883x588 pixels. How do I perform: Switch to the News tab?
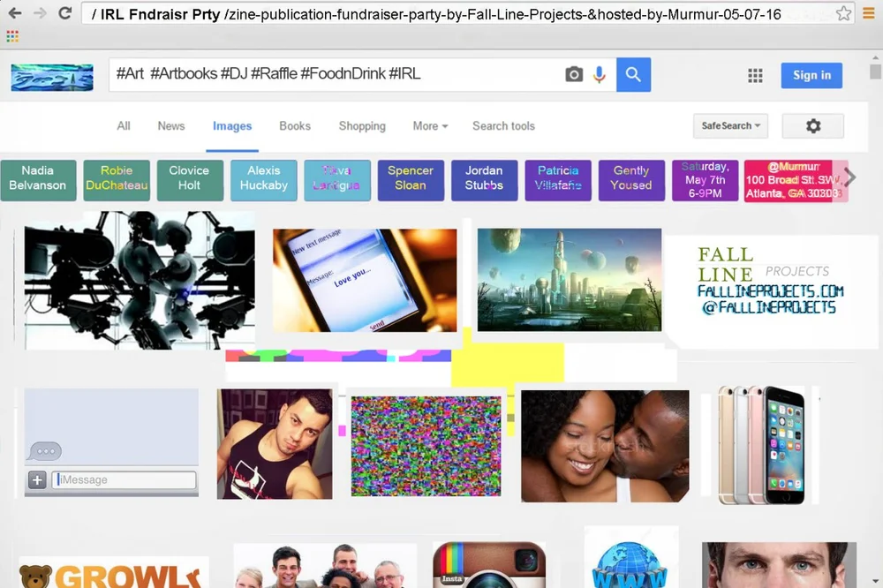pos(171,126)
